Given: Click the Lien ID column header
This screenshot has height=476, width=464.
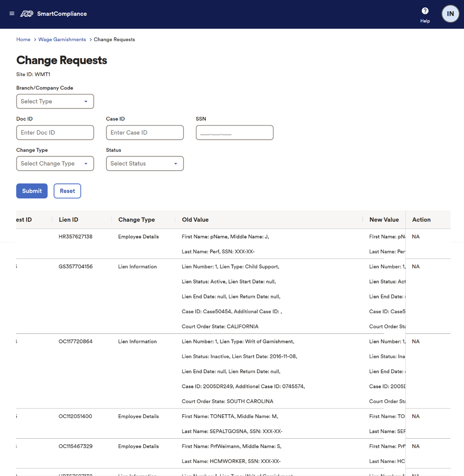Looking at the screenshot, I should [x=68, y=220].
